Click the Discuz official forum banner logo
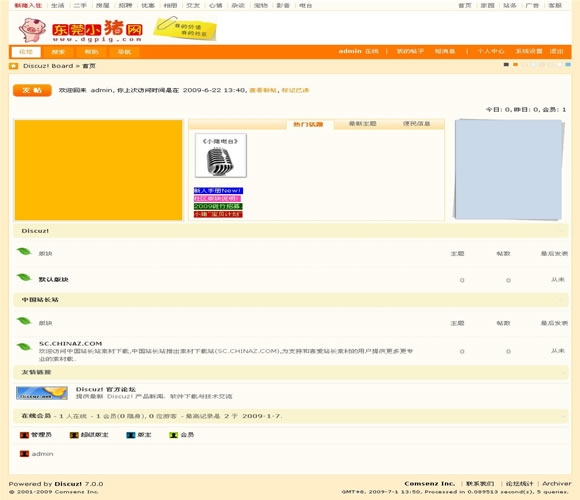 click(42, 393)
